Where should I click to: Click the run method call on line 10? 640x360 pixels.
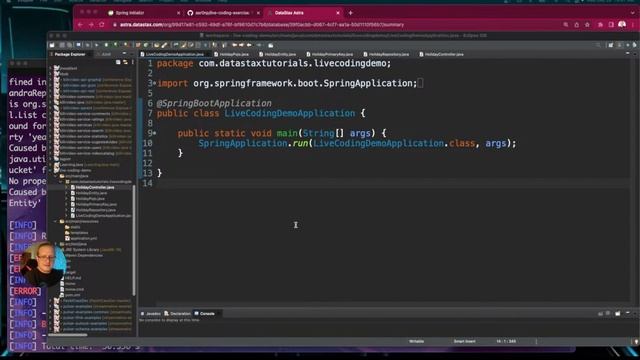pyautogui.click(x=300, y=144)
